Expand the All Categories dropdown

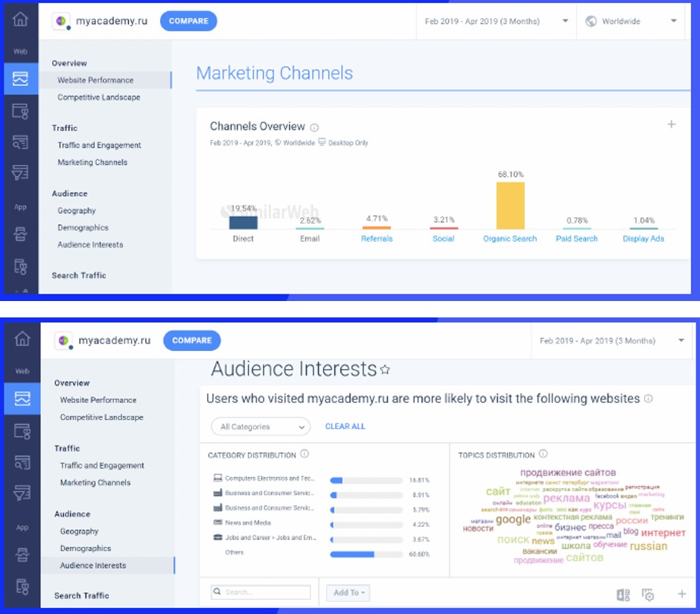coord(261,427)
